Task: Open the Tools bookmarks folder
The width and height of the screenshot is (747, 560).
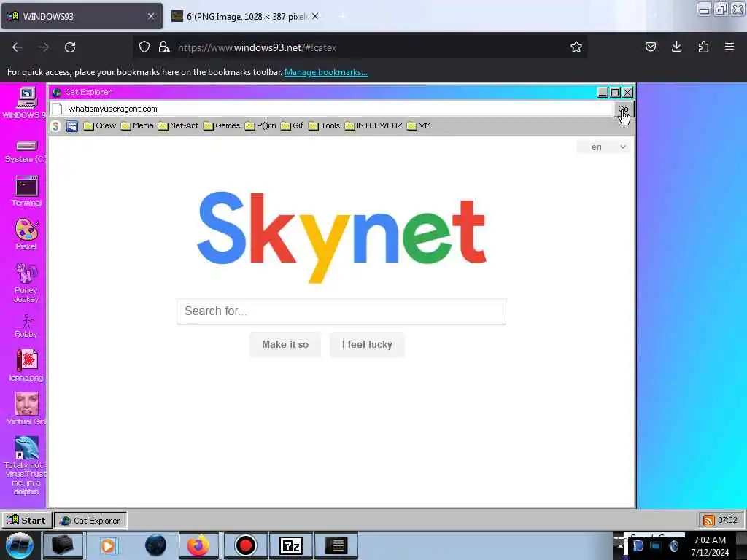Action: (x=324, y=125)
